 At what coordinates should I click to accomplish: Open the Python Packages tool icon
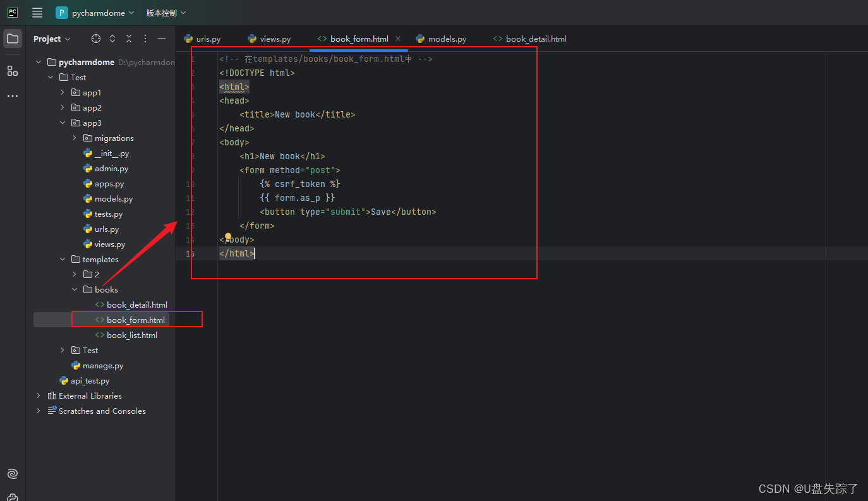[x=13, y=496]
